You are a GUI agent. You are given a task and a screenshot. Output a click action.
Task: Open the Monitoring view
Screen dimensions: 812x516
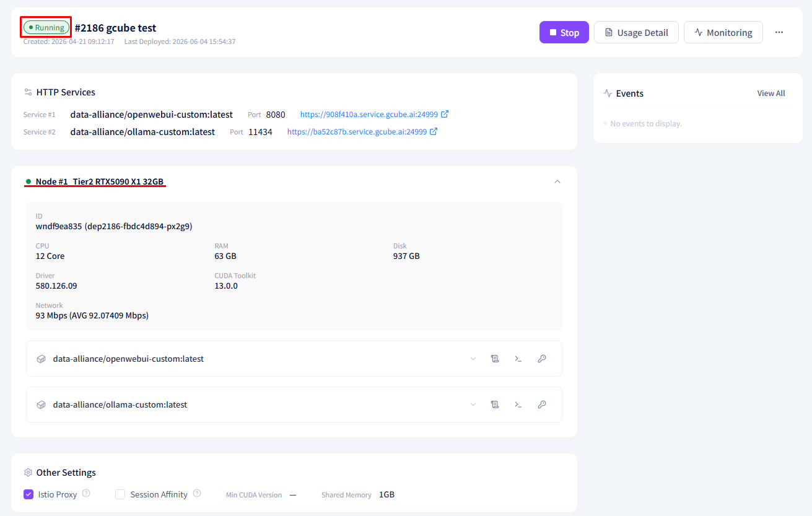coord(723,32)
